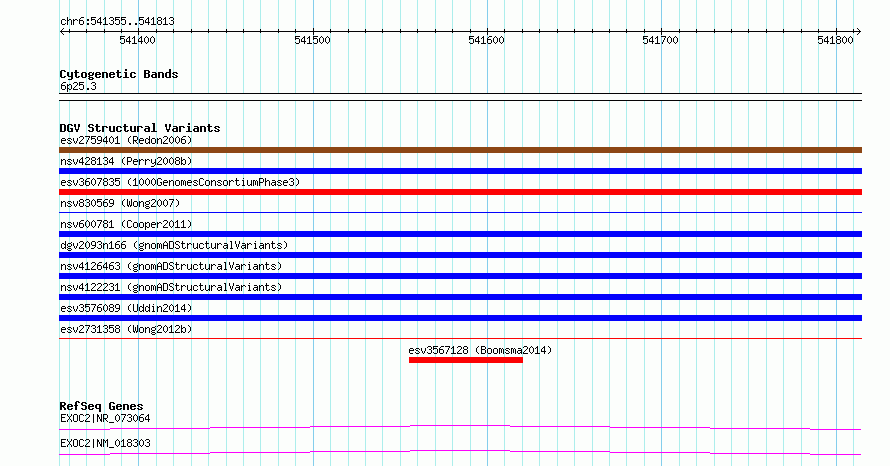Viewport: 890px width, 466px height.
Task: Open the esv3567128 (Boomsma2014) label
Action: pos(480,350)
